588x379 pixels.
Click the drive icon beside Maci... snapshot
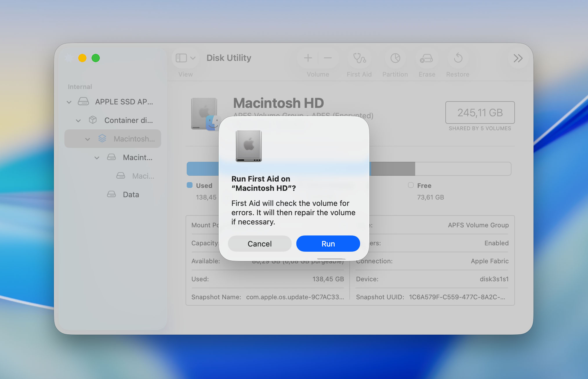(121, 176)
